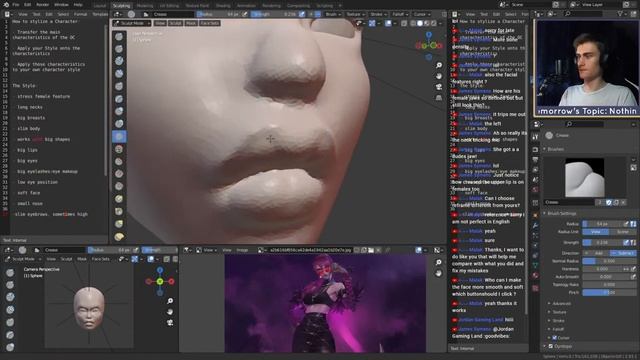Click zoom magnifier in image editor
This screenshot has width=640, height=360.
[x=439, y=262]
